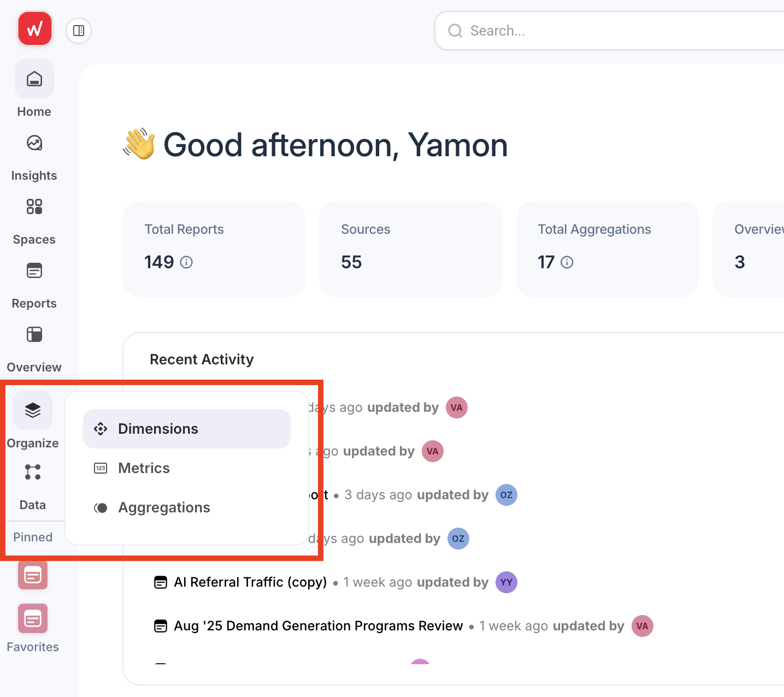Open Aug '25 Demand Generation Programs Review
Viewport: 784px width, 697px height.
[317, 625]
